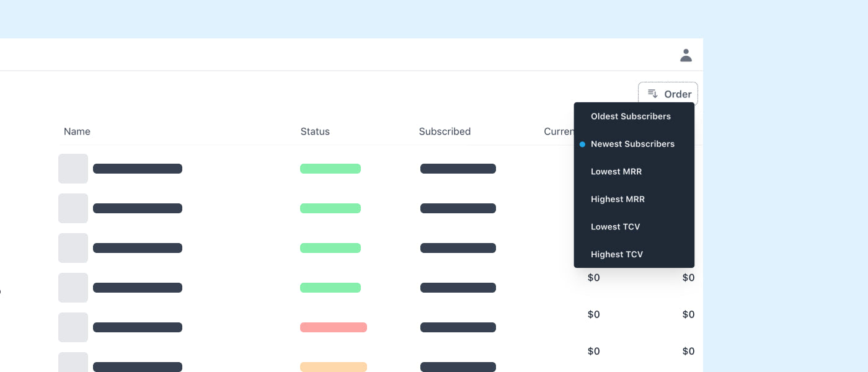Viewport: 868px width, 372px height.
Task: Select the checked Newest Subscribers option
Action: [632, 144]
